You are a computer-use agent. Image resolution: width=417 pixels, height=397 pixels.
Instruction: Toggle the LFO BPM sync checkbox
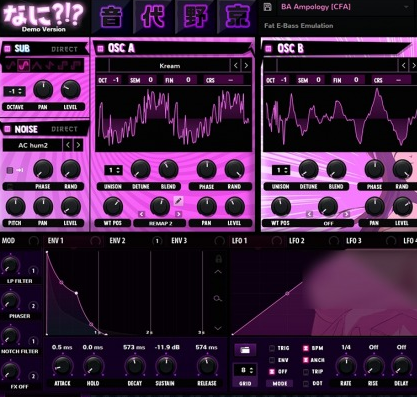tap(306, 348)
